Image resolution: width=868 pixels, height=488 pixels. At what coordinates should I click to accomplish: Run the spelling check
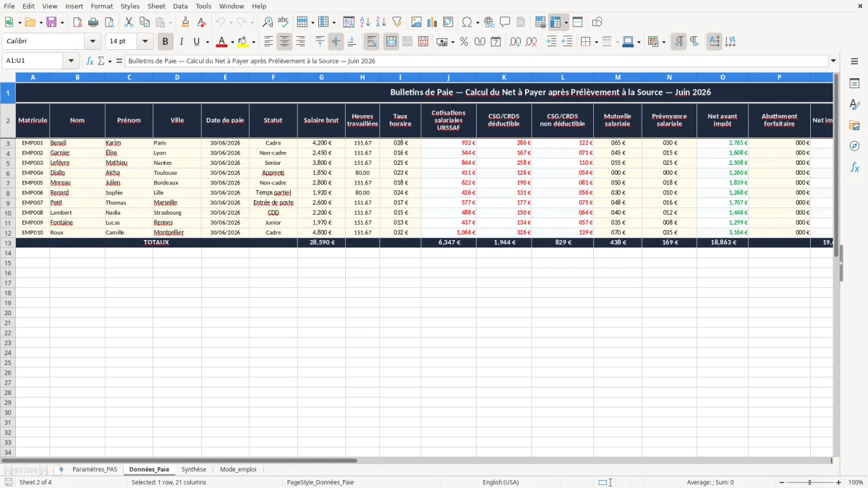click(x=284, y=22)
